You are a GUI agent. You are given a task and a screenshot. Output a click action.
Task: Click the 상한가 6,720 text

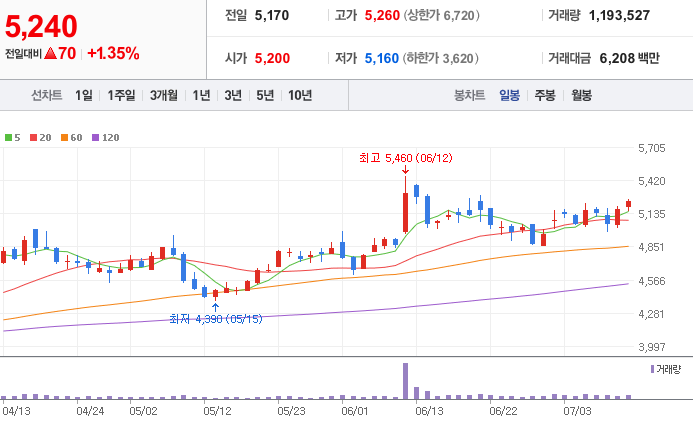coord(441,15)
